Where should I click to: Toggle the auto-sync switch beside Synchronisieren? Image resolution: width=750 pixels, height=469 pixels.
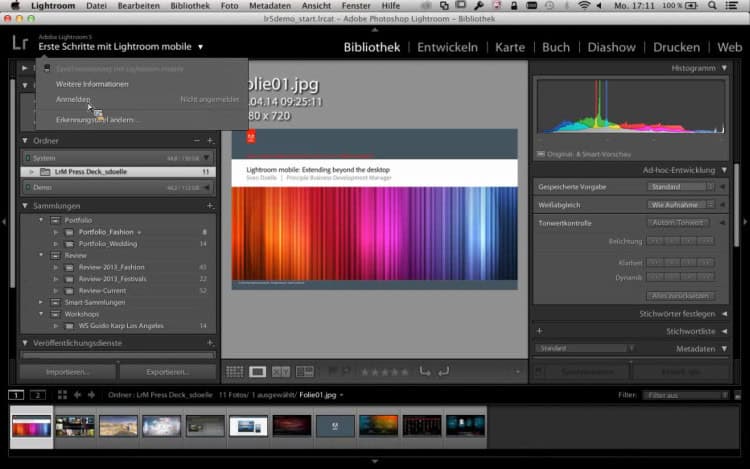tap(539, 371)
